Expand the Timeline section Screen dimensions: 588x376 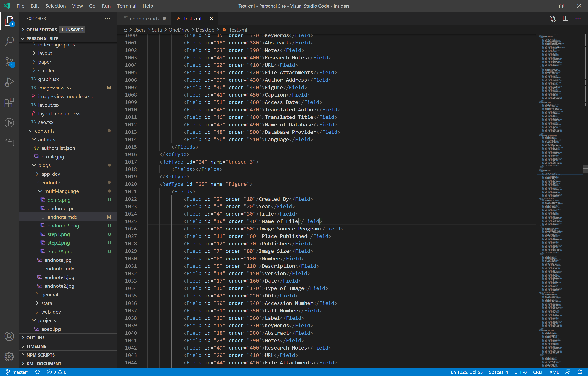click(68, 346)
